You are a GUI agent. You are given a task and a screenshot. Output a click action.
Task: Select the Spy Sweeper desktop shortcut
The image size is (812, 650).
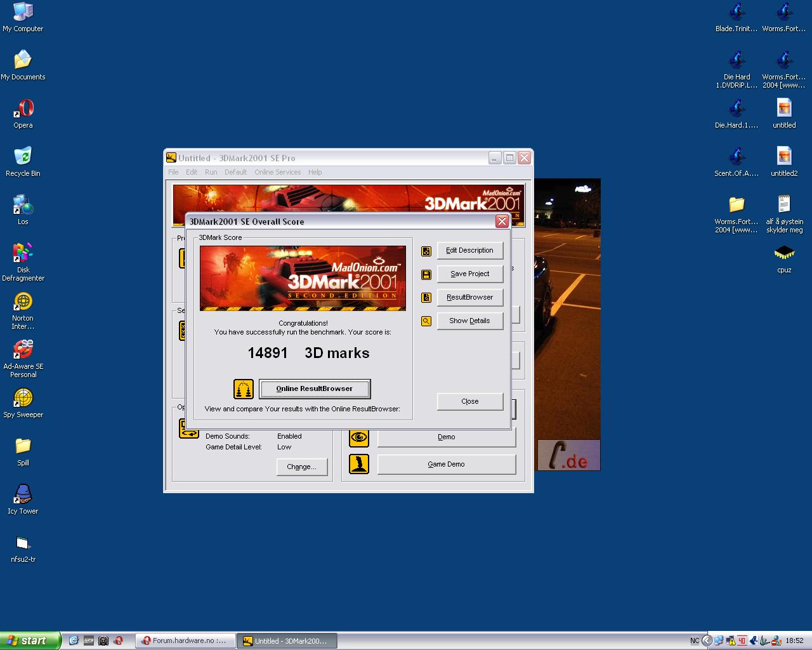(x=23, y=403)
